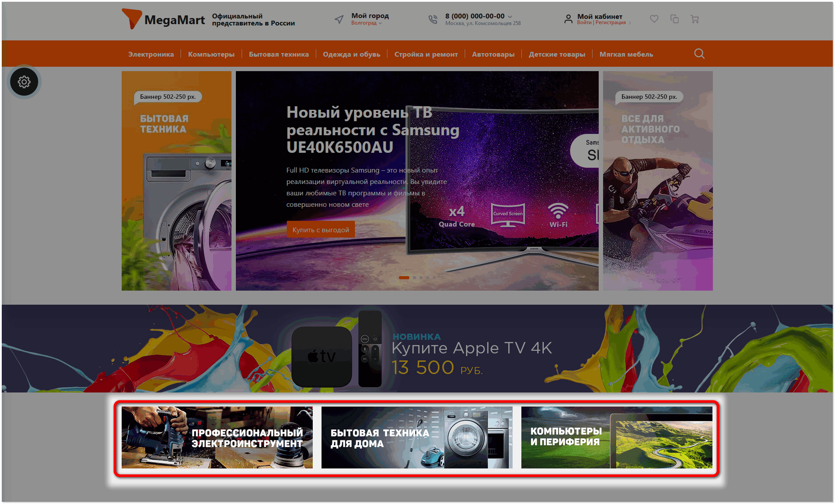Click the MegaMart logo
This screenshot has height=504, width=835.
(x=163, y=19)
